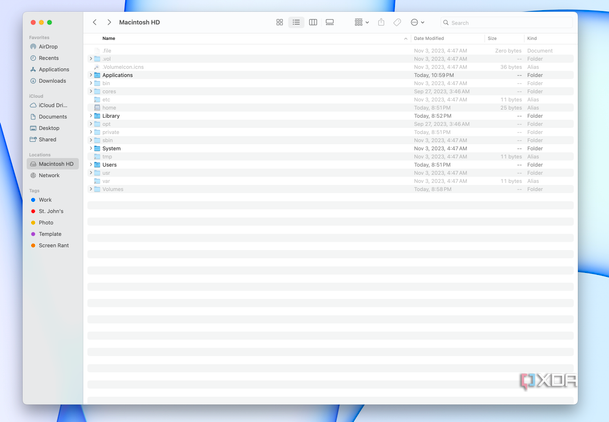Sort by the Kind column header
The height and width of the screenshot is (422, 609).
coord(532,38)
